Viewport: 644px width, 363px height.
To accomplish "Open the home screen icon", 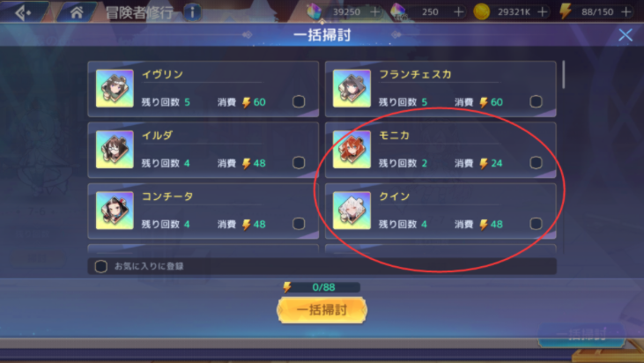I will pyautogui.click(x=77, y=12).
